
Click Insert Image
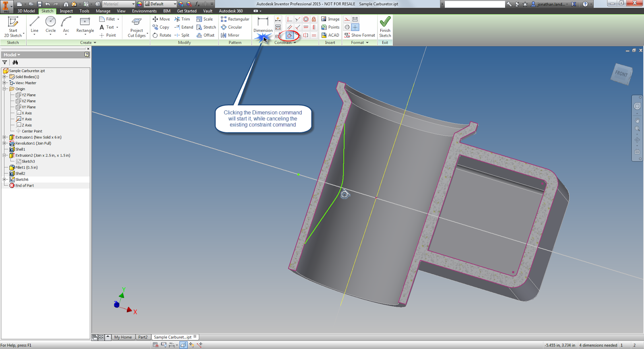(330, 19)
